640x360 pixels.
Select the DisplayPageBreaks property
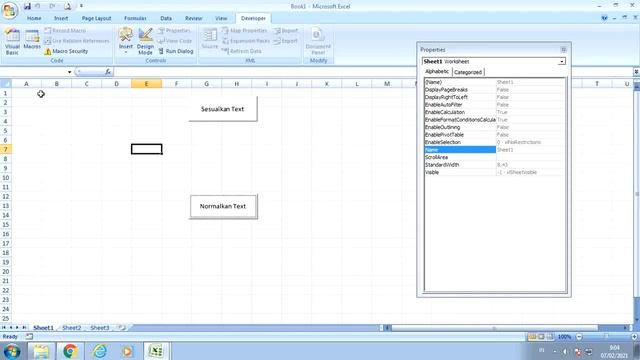(x=495, y=89)
